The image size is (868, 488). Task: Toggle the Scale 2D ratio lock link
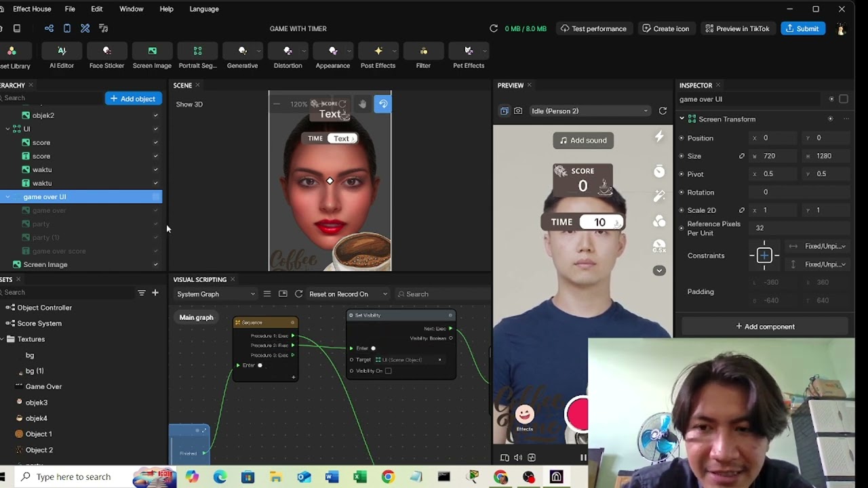[x=742, y=210]
